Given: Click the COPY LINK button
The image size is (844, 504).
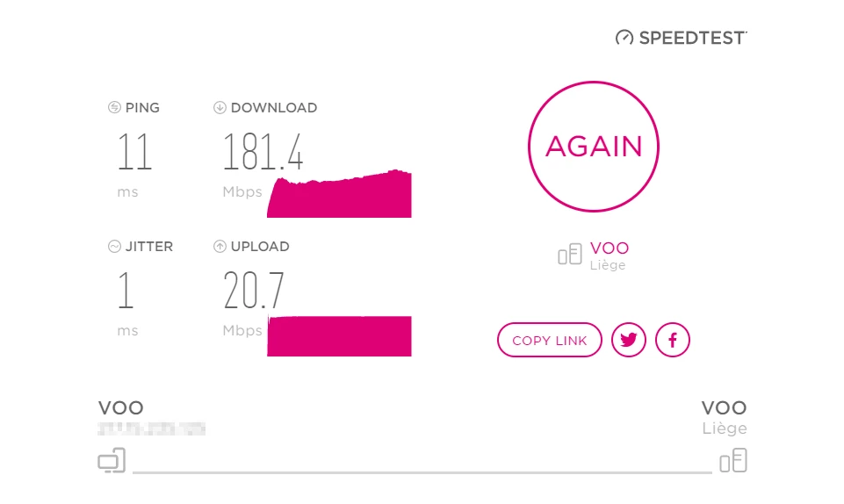Looking at the screenshot, I should (549, 340).
